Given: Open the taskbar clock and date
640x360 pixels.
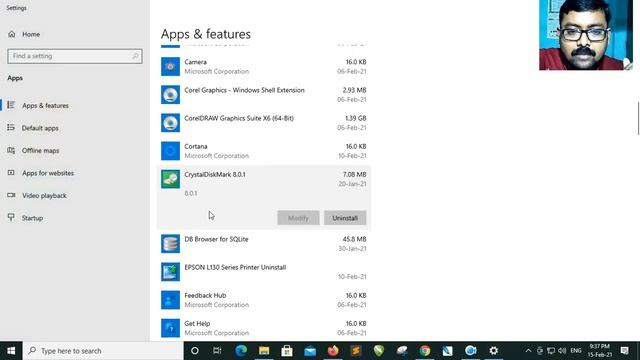Looking at the screenshot, I should coord(600,351).
